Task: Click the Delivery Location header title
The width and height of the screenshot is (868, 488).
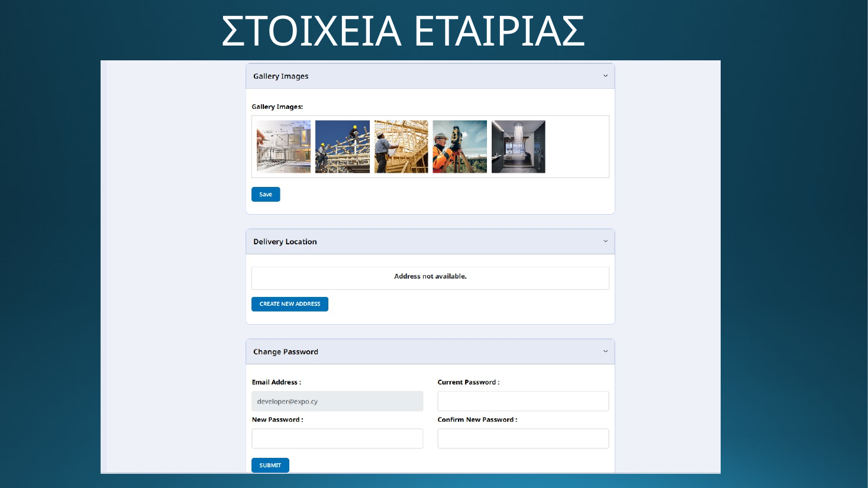Action: click(285, 242)
